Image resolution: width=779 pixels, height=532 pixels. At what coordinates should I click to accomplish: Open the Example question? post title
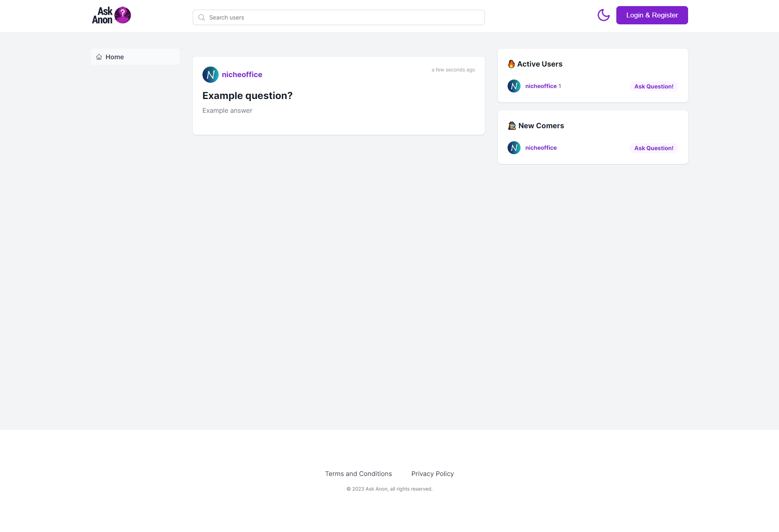[x=247, y=96]
